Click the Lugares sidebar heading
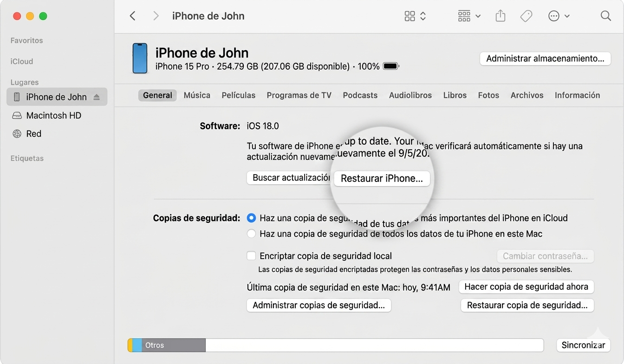Screen dimensions: 624x364 point(25,82)
